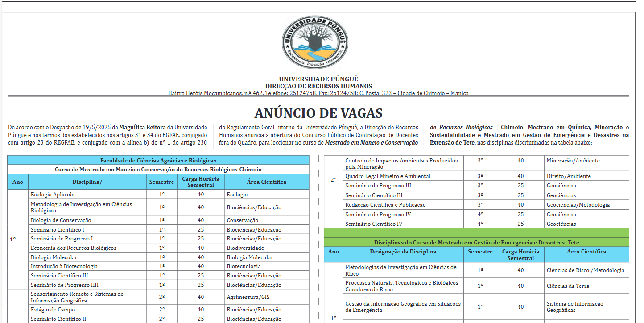Click the 'Seminário Científico IV' cell
644x323 pixels.
coord(403,224)
